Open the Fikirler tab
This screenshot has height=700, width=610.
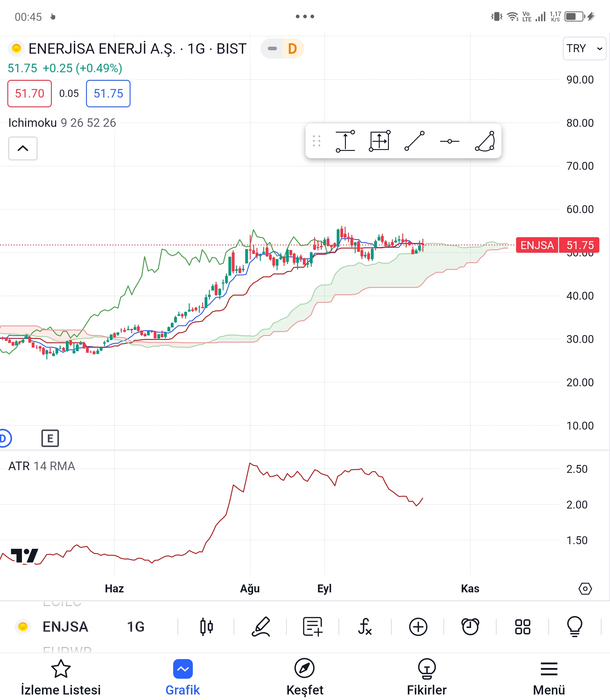pos(427,677)
